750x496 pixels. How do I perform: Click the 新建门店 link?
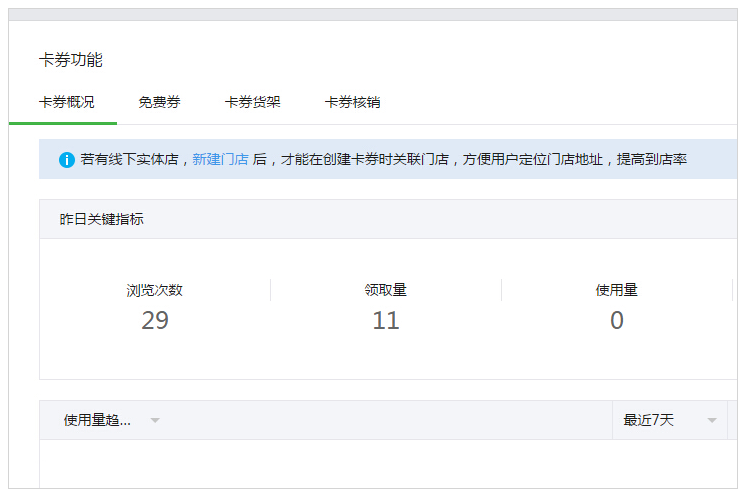pyautogui.click(x=221, y=159)
